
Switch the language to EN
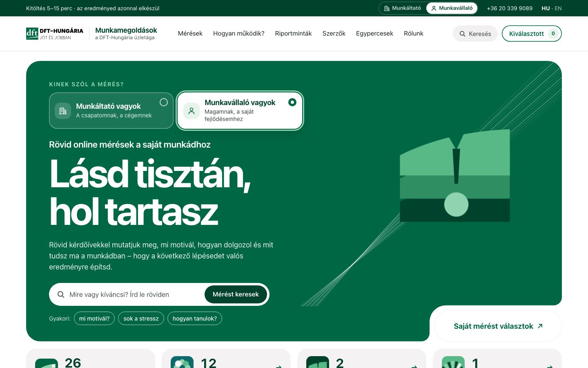558,8
